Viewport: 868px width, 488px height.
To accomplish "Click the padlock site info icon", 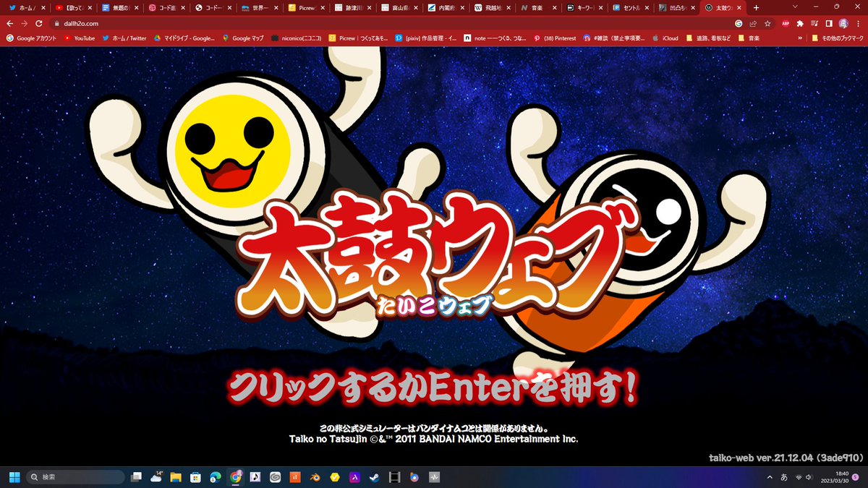I will (56, 23).
